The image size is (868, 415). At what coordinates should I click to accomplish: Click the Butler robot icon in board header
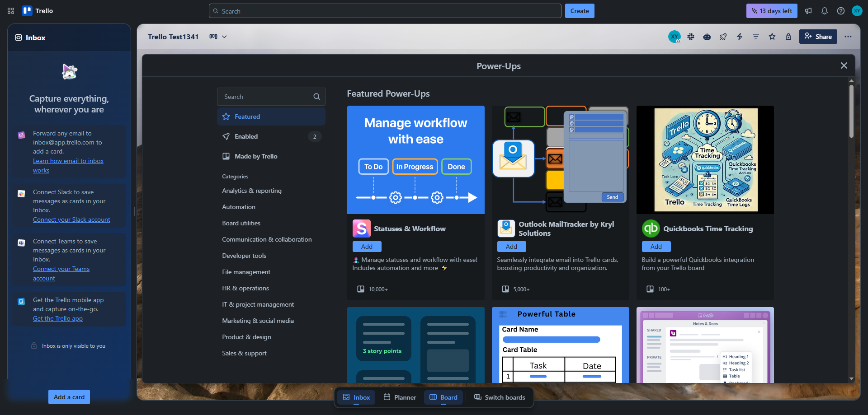[707, 37]
